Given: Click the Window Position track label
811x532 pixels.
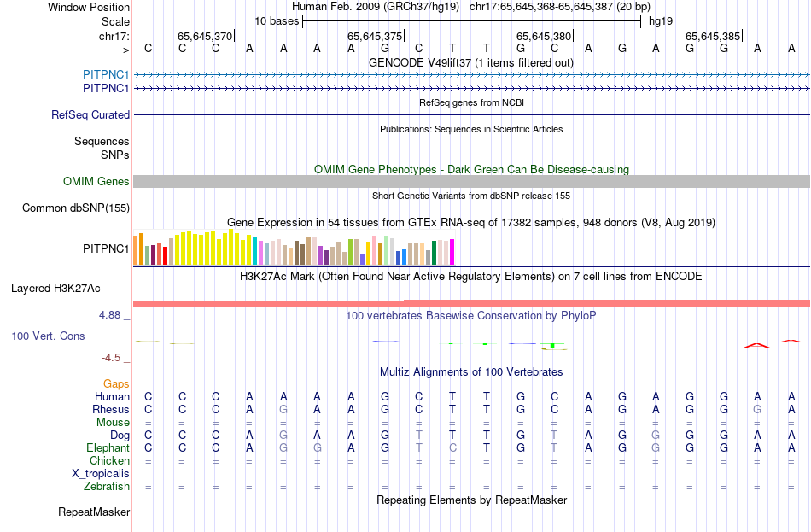Looking at the screenshot, I should point(89,7).
